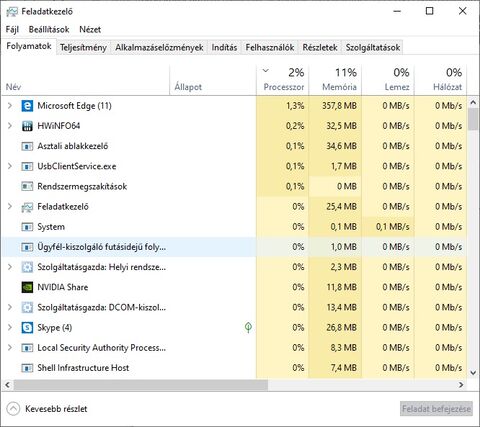Click the horizontal scrollbar right arrow

461,385
